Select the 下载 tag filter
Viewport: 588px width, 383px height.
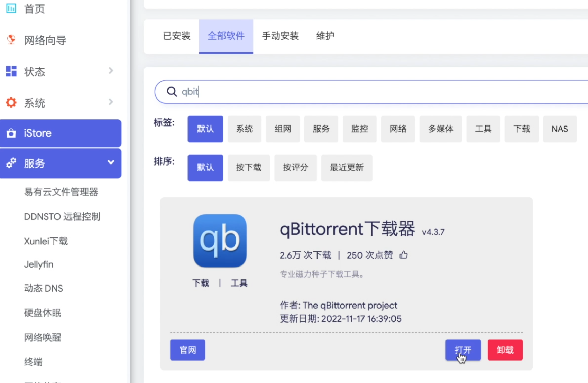pyautogui.click(x=521, y=129)
